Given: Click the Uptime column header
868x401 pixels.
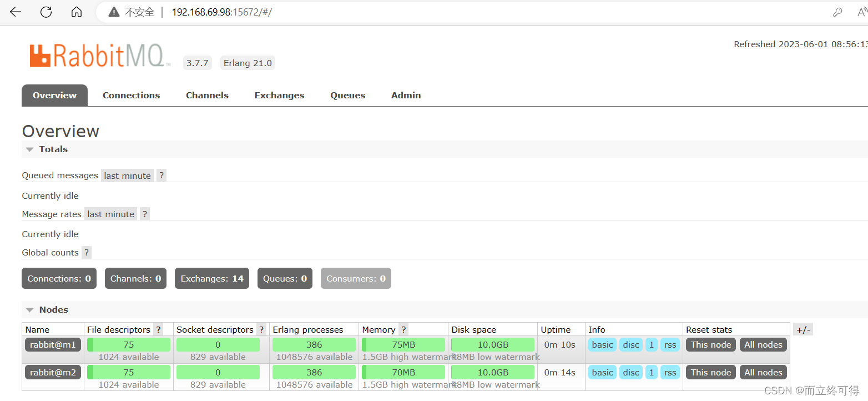Looking at the screenshot, I should click(x=556, y=329).
